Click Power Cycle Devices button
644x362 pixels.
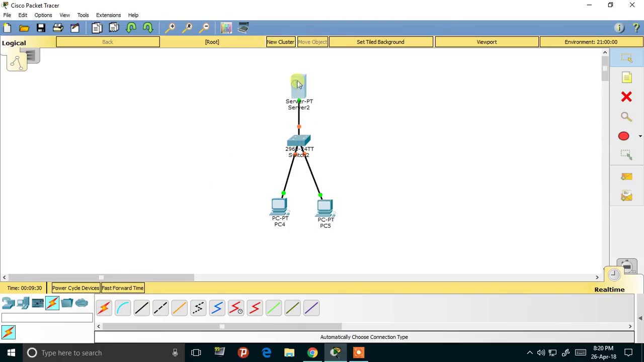(x=75, y=288)
